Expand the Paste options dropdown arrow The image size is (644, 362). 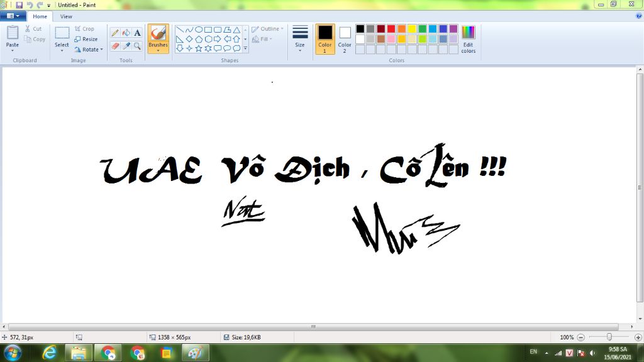tap(13, 51)
